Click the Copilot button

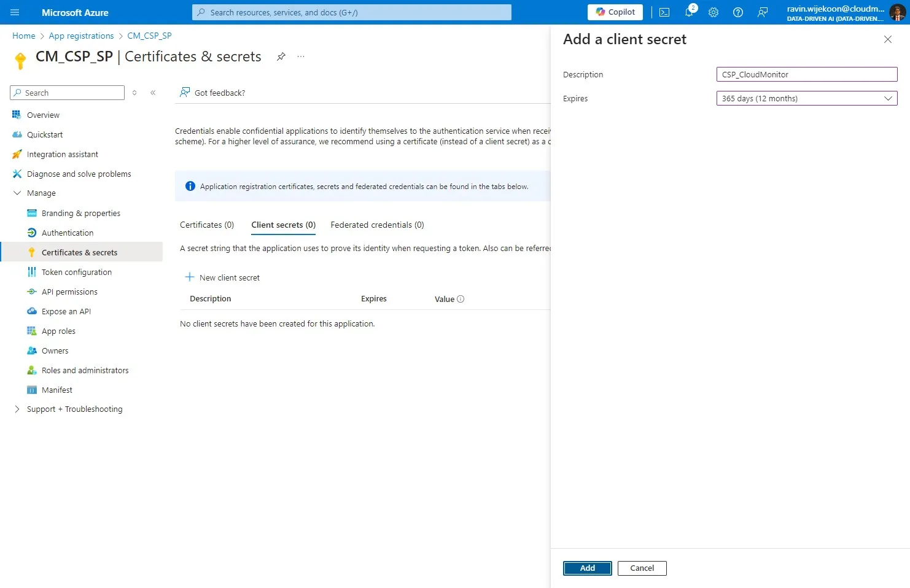click(x=615, y=12)
